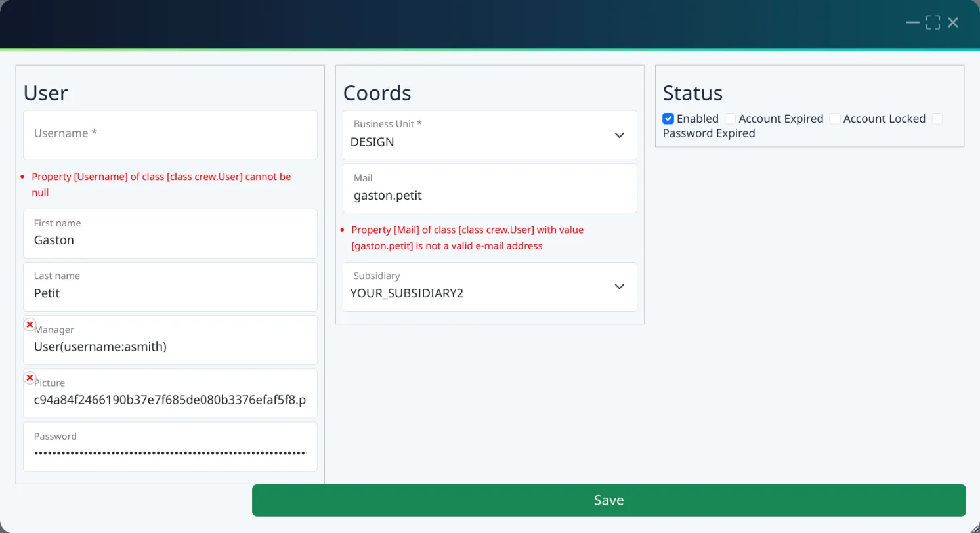
Task: Maximize the dialog with fullscreen icon
Action: (x=933, y=22)
